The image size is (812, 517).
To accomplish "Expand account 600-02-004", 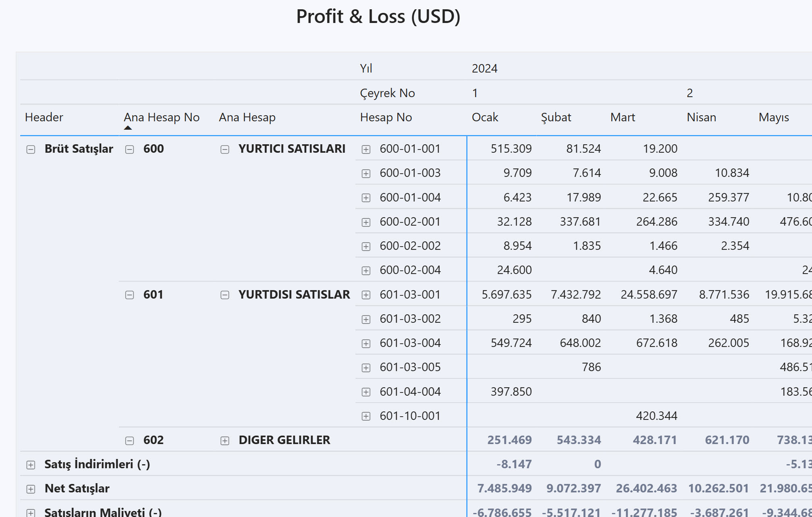I will (366, 271).
